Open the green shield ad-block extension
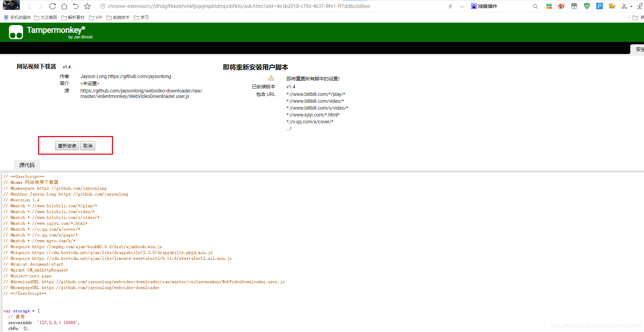The height and width of the screenshot is (332, 644). click(587, 6)
